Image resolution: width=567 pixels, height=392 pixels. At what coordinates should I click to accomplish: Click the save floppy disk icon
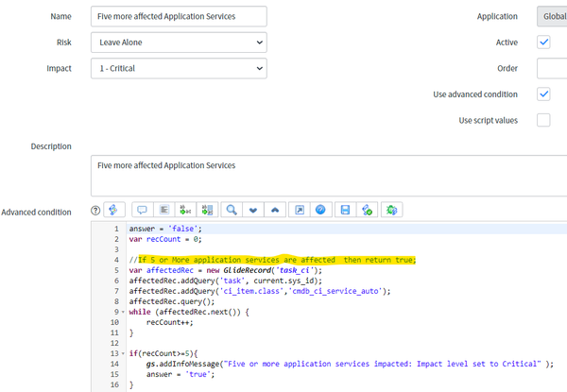click(x=345, y=210)
